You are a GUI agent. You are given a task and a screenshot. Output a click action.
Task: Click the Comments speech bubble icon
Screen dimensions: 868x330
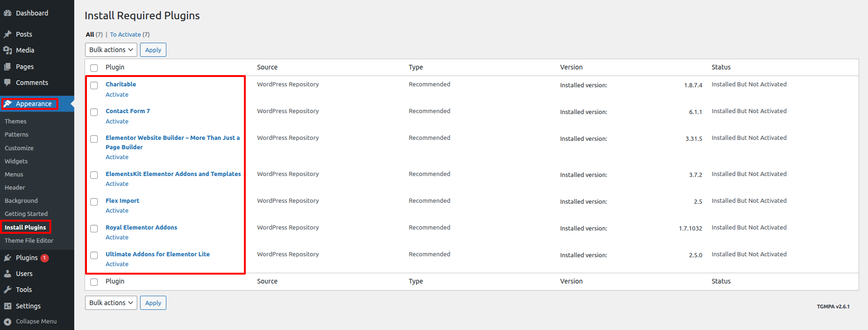(8, 83)
